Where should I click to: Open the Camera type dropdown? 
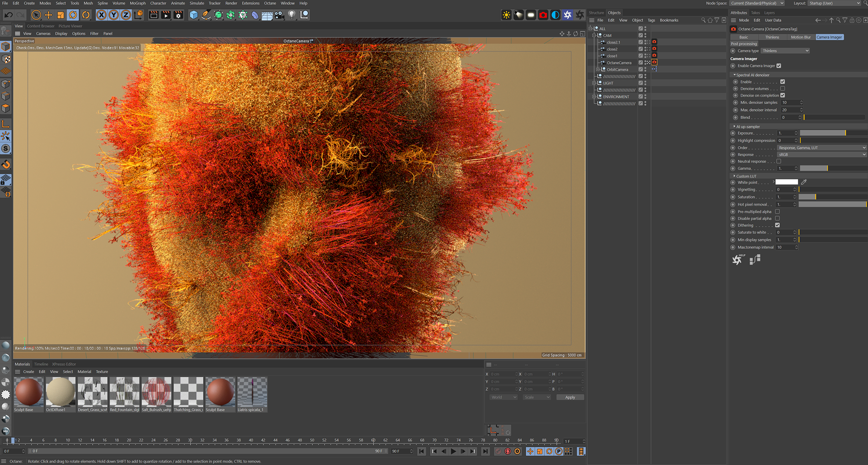[785, 51]
